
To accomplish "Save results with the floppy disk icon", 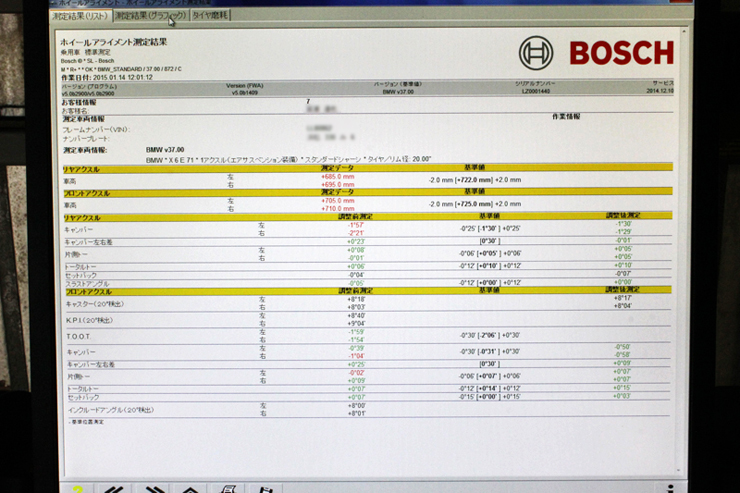I will pos(266,489).
